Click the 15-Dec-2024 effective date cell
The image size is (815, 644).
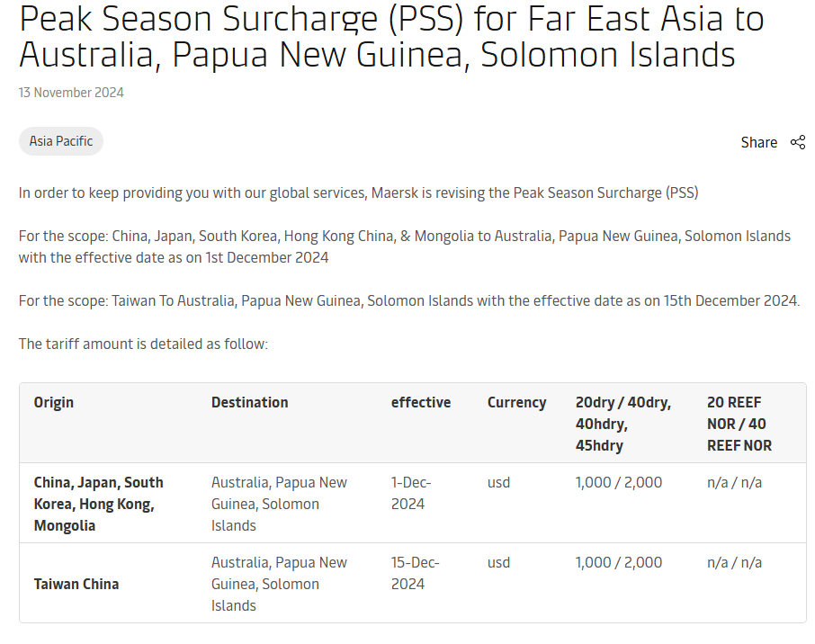(x=416, y=573)
